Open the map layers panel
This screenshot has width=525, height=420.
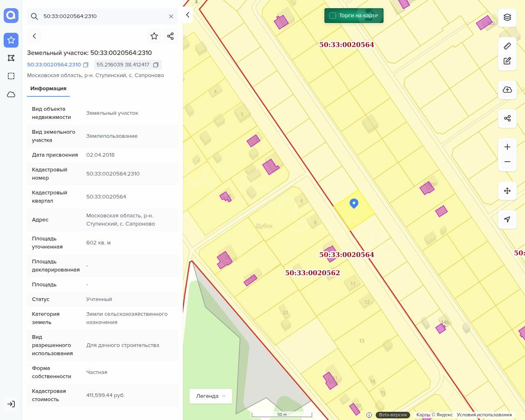tap(507, 17)
